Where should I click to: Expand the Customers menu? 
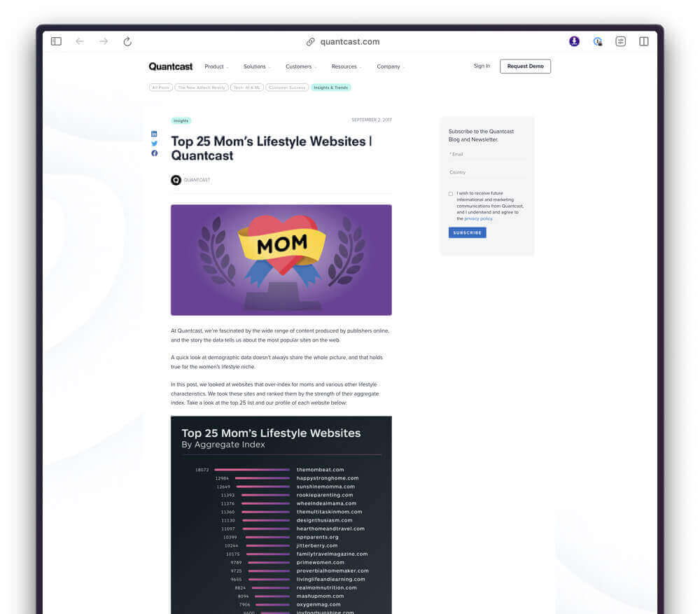coord(301,67)
